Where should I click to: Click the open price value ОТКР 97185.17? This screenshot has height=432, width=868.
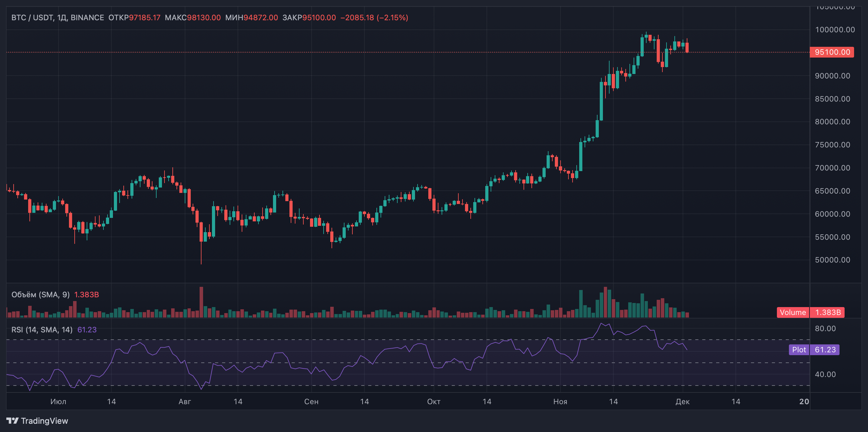tap(134, 17)
